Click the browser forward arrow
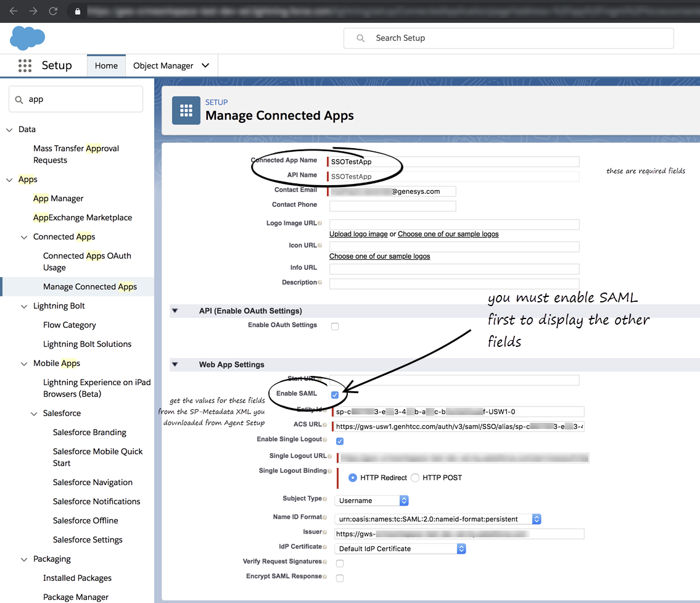 (x=33, y=10)
